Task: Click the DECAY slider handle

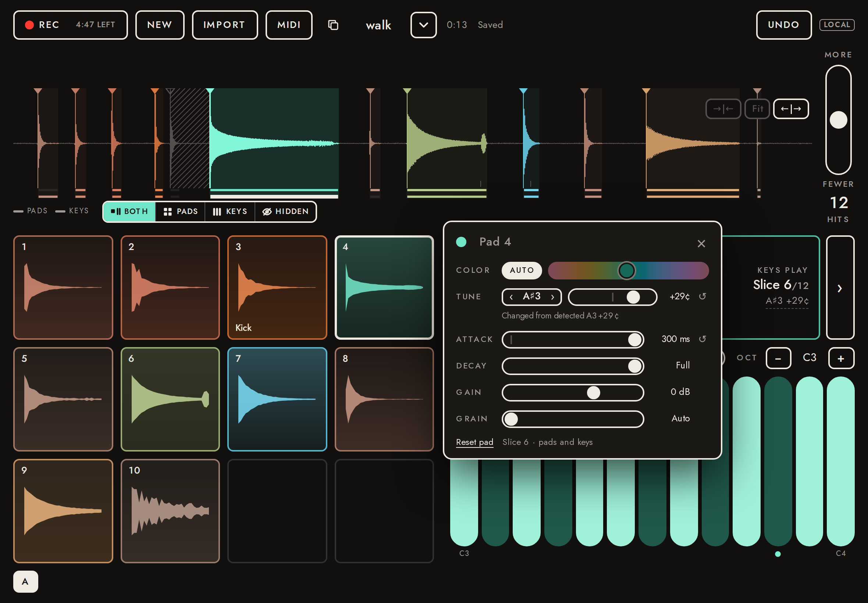Action: [634, 366]
